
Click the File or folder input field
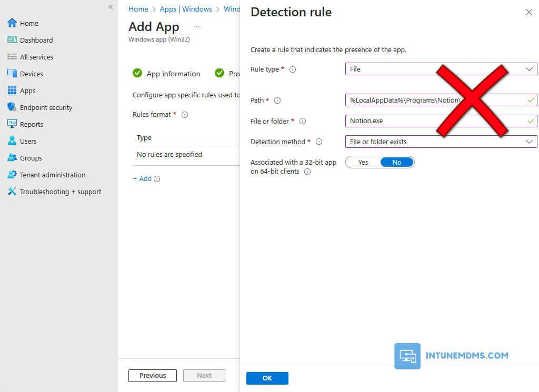click(x=441, y=121)
